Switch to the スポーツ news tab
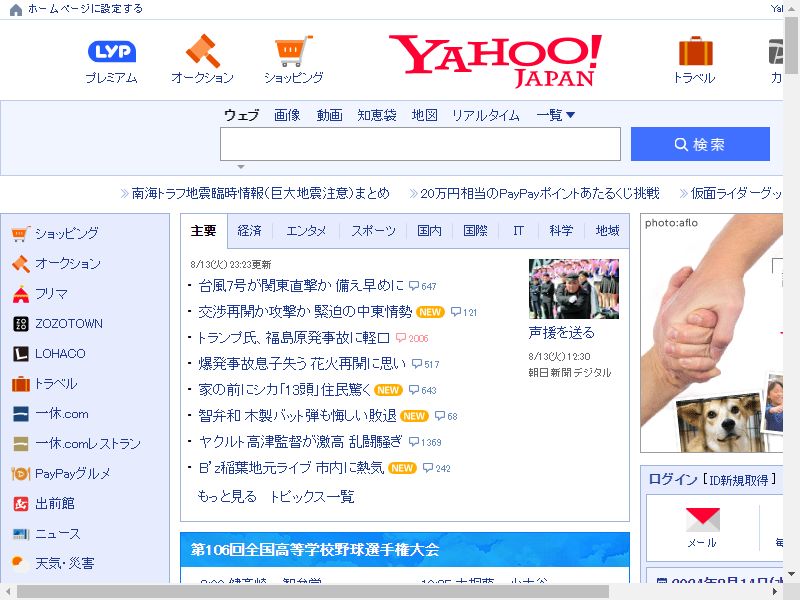800x600 pixels. tap(373, 231)
